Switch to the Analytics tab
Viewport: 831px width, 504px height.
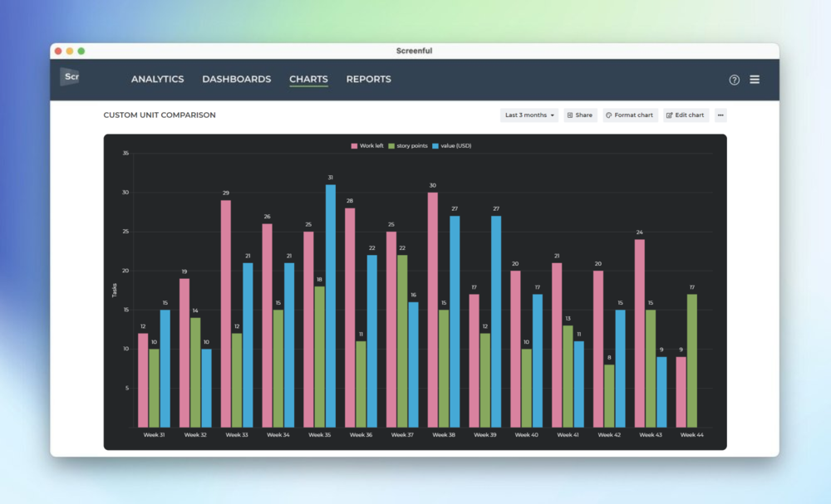coord(157,79)
